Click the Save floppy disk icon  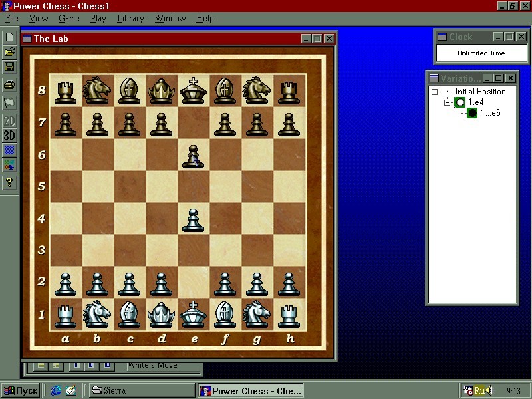pos(9,67)
